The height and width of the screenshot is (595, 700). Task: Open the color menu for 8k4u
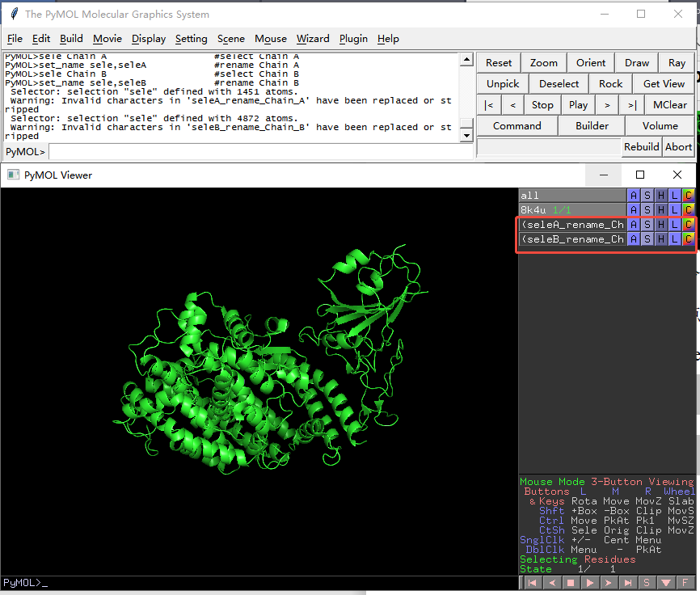688,209
